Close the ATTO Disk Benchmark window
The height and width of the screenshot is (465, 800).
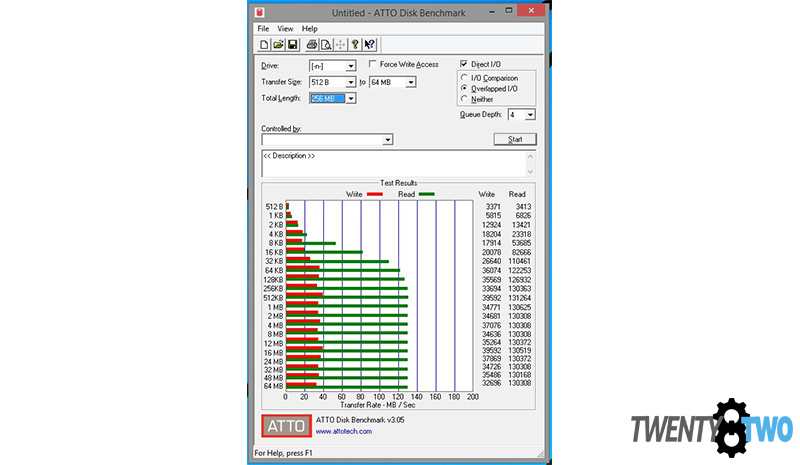[x=531, y=11]
